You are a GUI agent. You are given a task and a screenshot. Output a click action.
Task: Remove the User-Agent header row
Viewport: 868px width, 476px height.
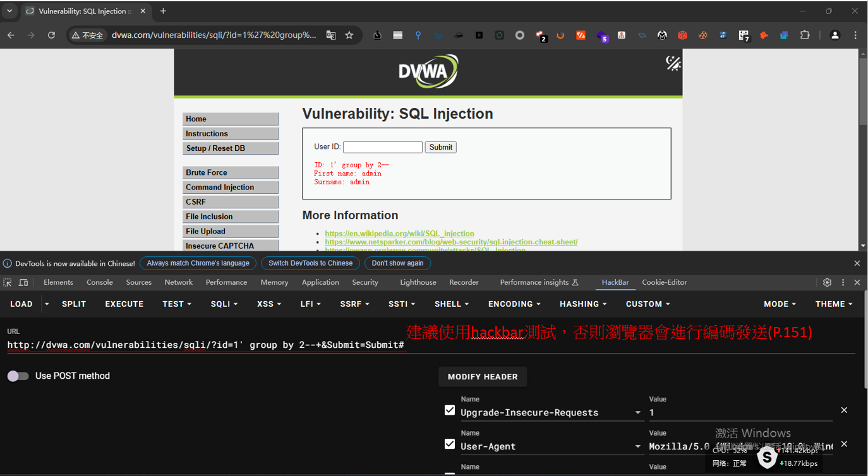(844, 444)
